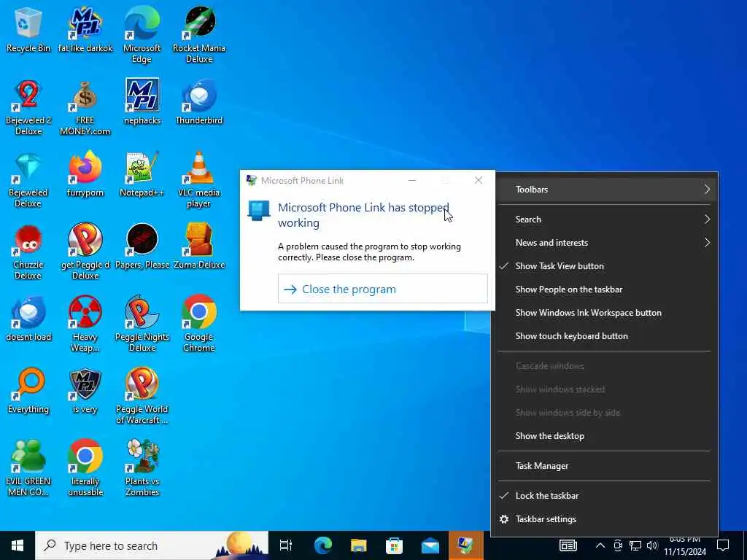Select the EVIL GREEN MEN CO... icon
This screenshot has height=560, width=747.
coord(28,467)
